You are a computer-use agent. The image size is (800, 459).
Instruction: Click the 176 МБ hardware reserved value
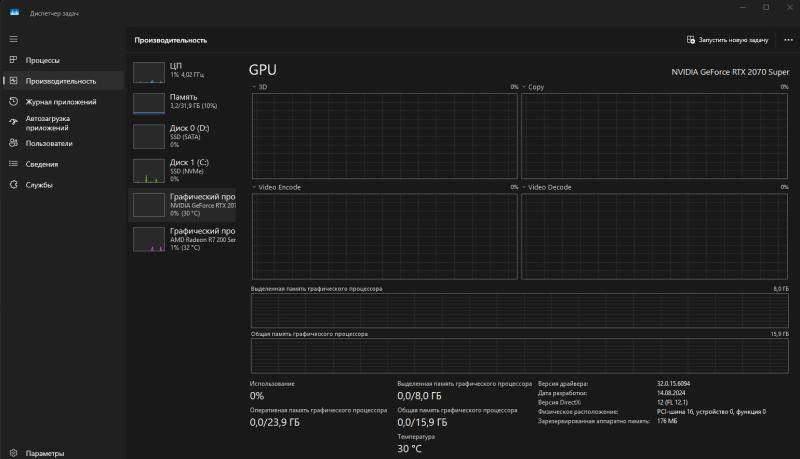tap(667, 421)
